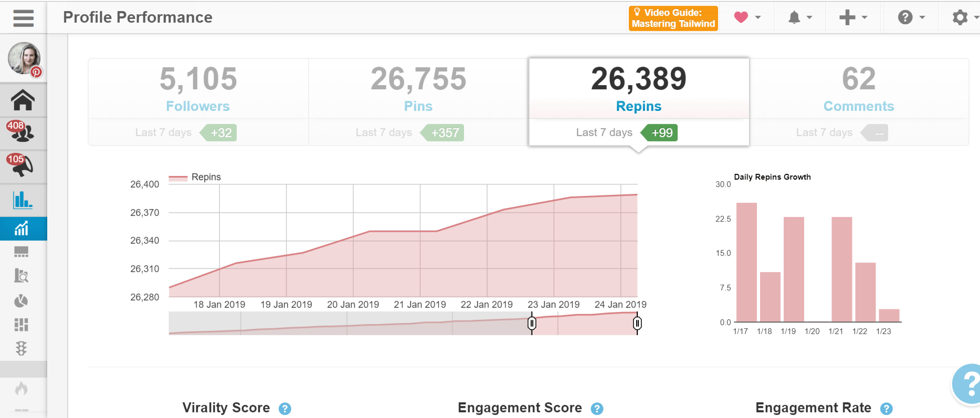Image resolution: width=980 pixels, height=418 pixels.
Task: Click the Home icon in sidebar
Action: tap(23, 100)
